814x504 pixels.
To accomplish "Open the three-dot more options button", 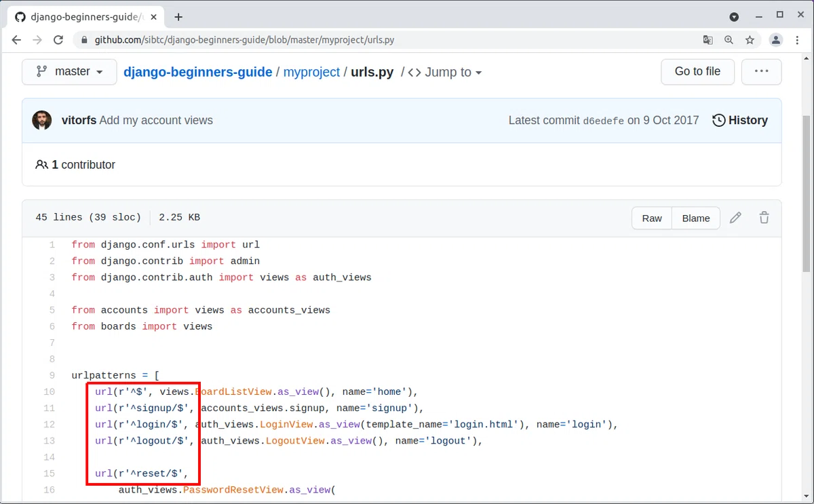I will pos(761,71).
